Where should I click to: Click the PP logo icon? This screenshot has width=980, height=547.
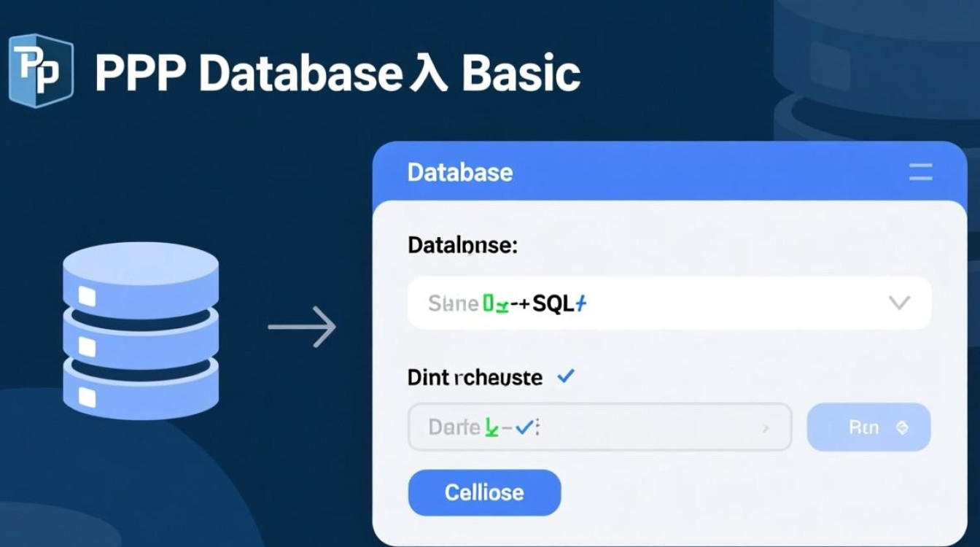(41, 71)
